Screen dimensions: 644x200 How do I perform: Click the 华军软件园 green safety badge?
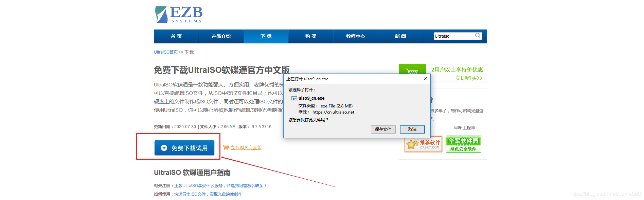(x=463, y=144)
